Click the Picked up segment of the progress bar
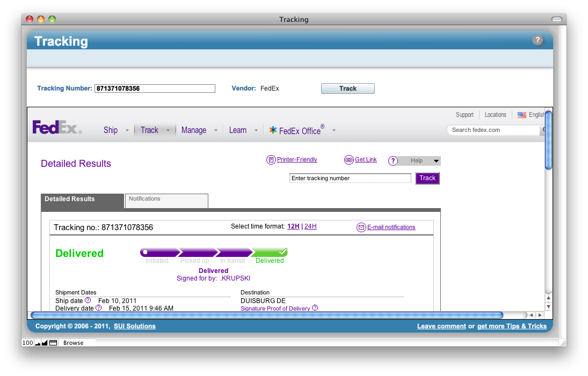This screenshot has width=588, height=376. [x=197, y=252]
